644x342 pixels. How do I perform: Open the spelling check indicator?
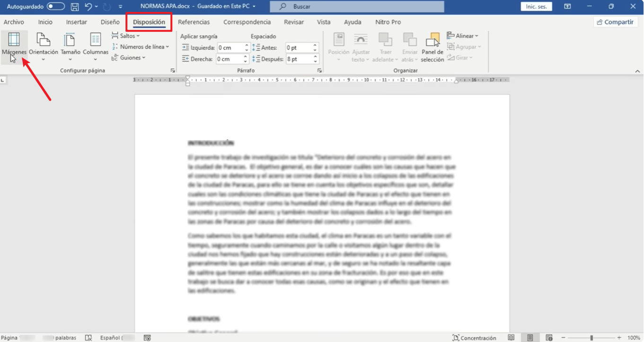click(88, 338)
